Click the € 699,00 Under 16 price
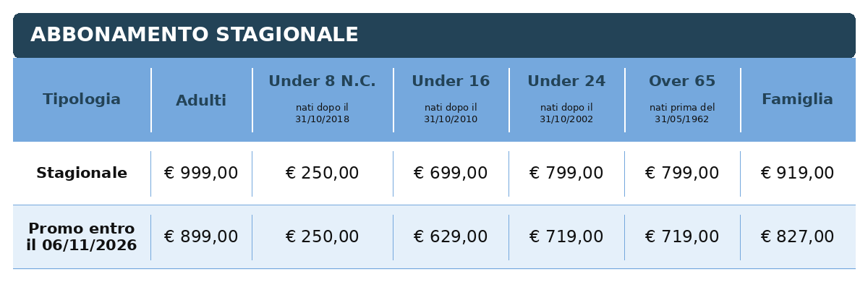Image resolution: width=868 pixels, height=282 pixels. (451, 174)
